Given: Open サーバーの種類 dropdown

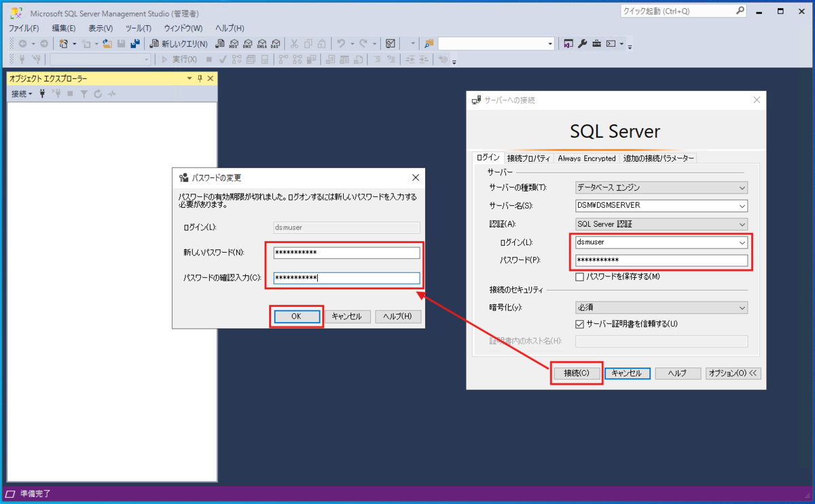Looking at the screenshot, I should 662,187.
